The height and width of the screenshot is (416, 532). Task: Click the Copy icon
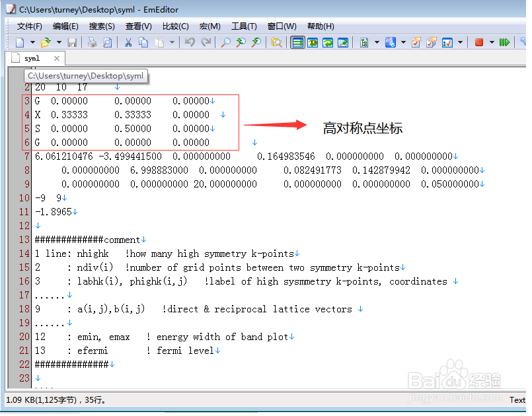click(x=144, y=42)
